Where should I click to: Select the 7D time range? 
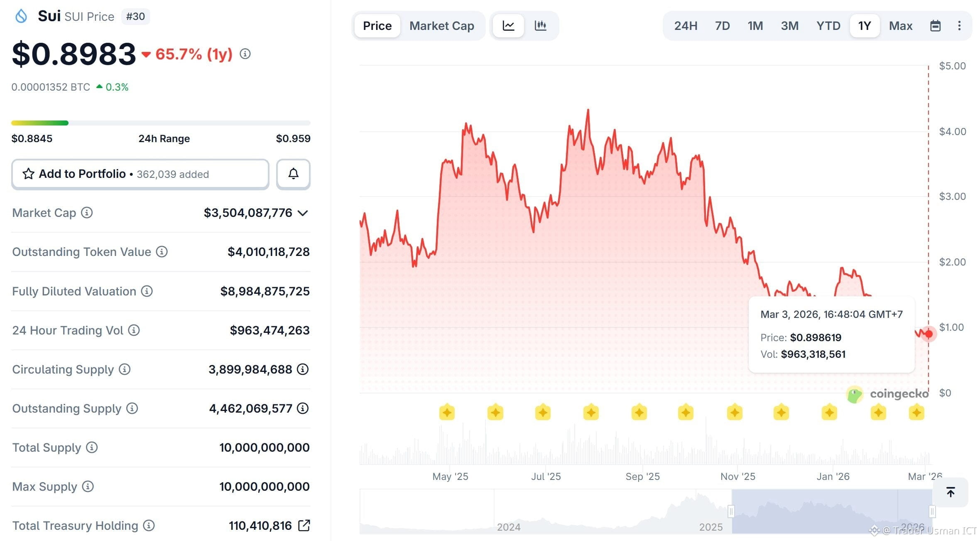pyautogui.click(x=723, y=26)
